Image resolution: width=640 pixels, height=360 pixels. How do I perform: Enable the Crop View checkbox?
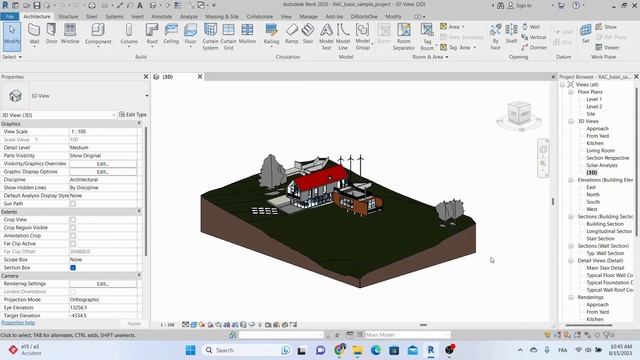tap(73, 220)
